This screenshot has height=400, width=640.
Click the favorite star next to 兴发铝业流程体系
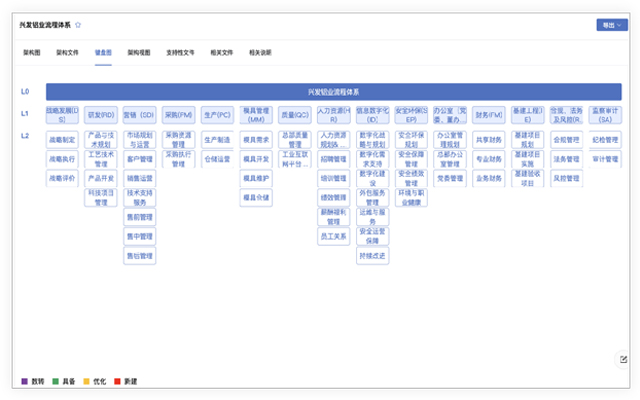tap(78, 25)
